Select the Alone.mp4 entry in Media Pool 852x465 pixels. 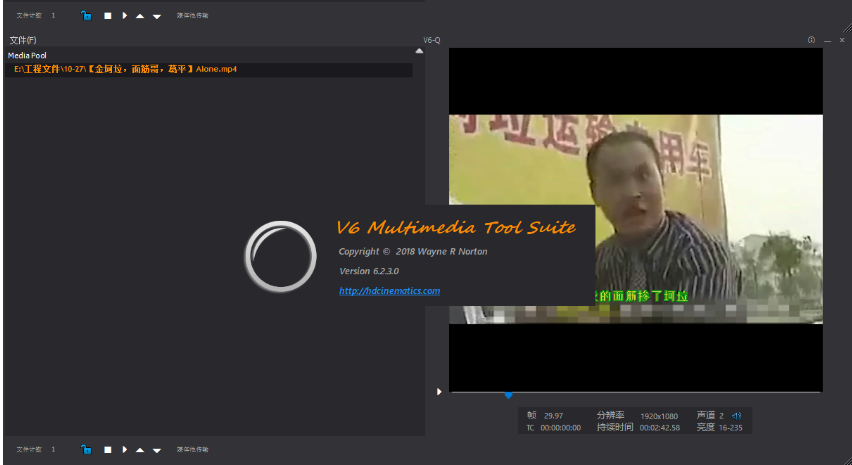click(209, 70)
